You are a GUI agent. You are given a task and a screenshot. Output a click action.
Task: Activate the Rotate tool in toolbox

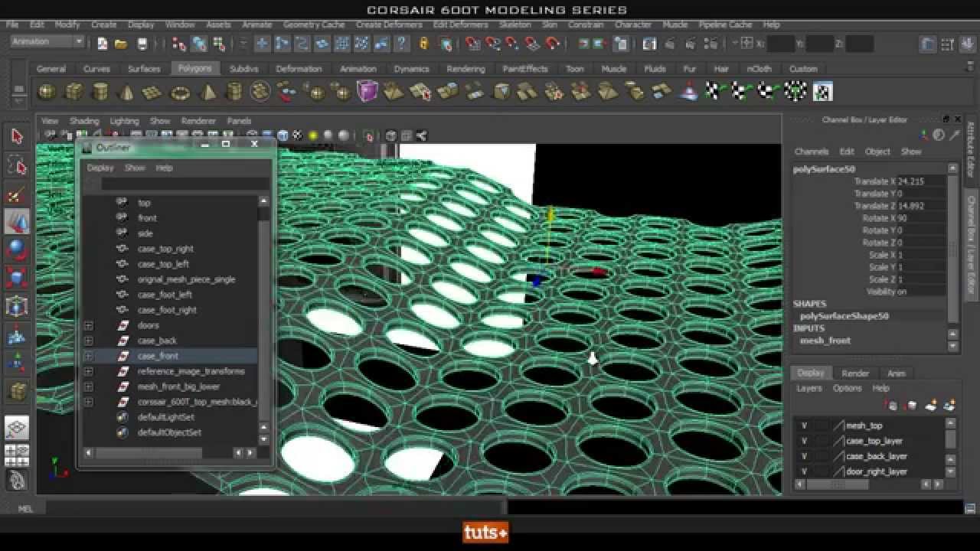[17, 249]
